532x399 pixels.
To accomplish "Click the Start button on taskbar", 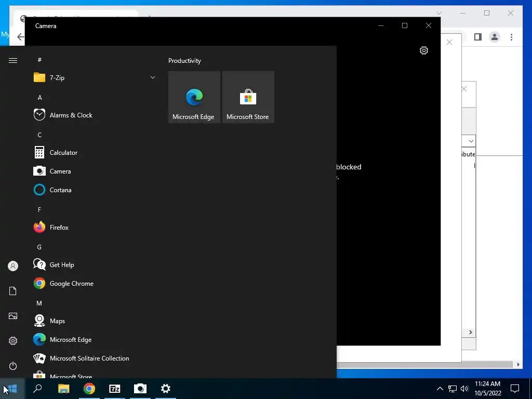I will click(x=12, y=389).
